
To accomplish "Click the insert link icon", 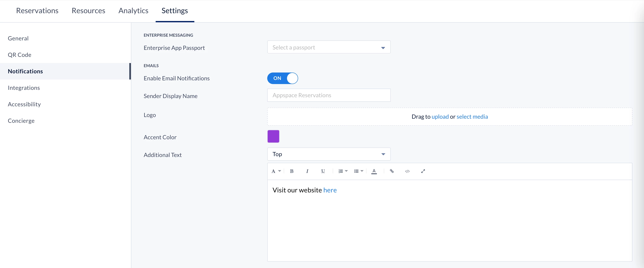I will [392, 171].
